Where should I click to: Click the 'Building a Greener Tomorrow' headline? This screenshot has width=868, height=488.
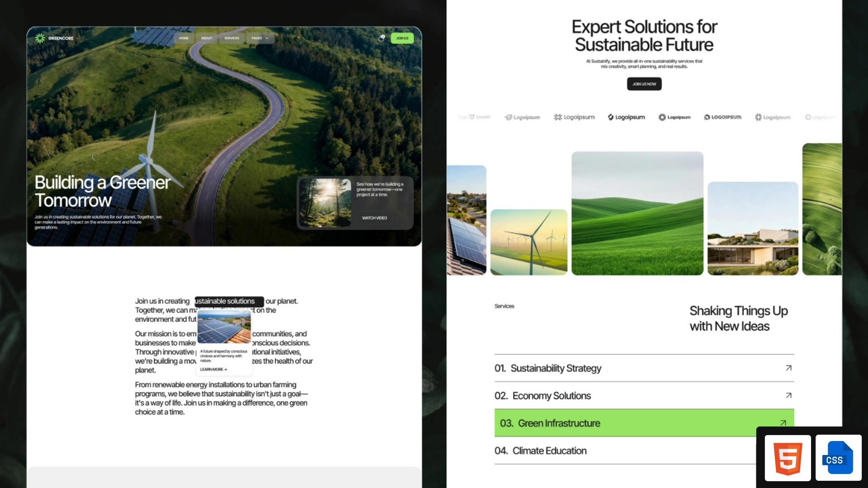(102, 191)
